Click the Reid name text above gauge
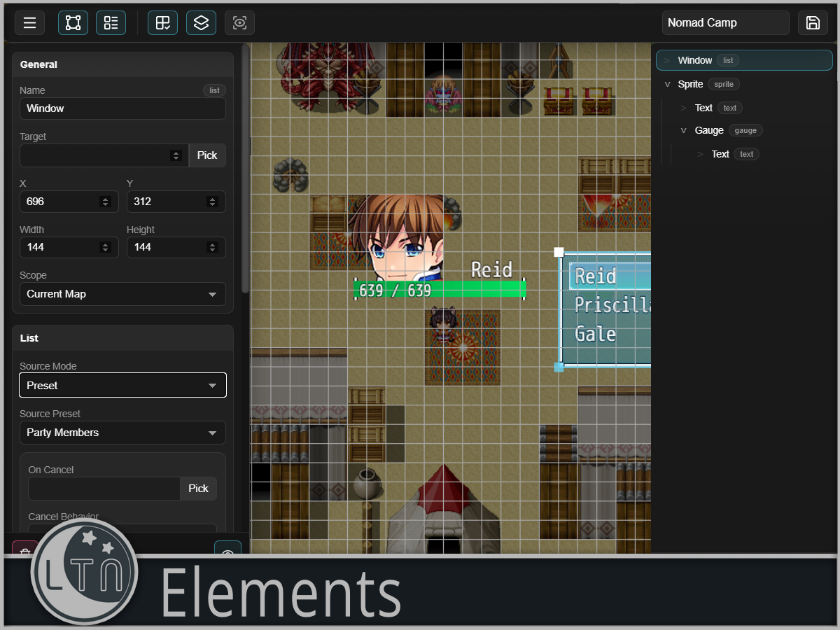The height and width of the screenshot is (630, 840). click(491, 269)
